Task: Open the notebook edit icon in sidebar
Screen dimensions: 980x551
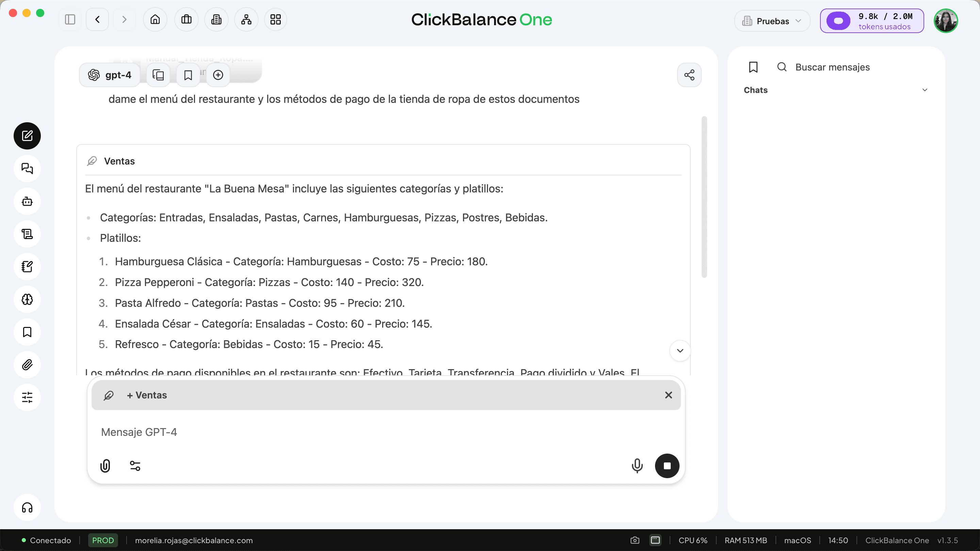Action: (x=27, y=267)
